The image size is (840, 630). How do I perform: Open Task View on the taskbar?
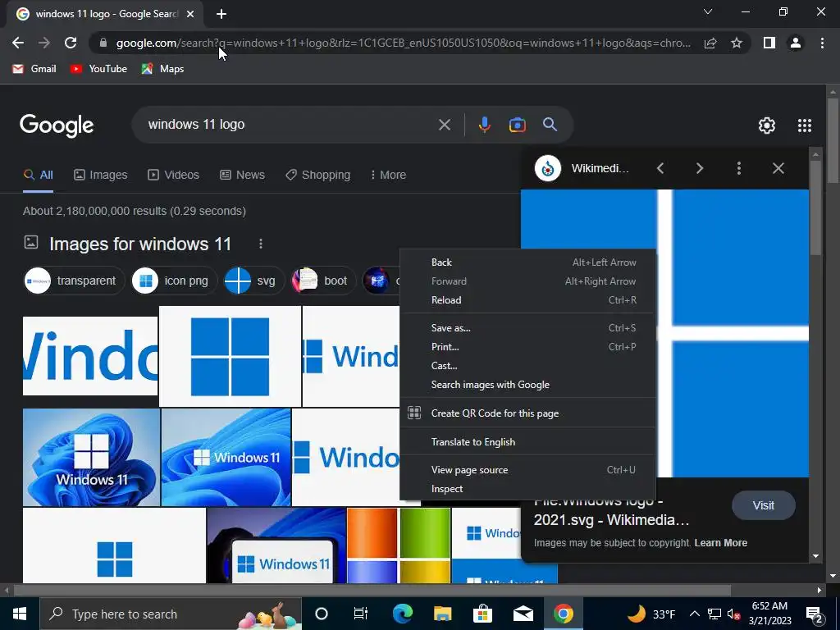pos(361,614)
